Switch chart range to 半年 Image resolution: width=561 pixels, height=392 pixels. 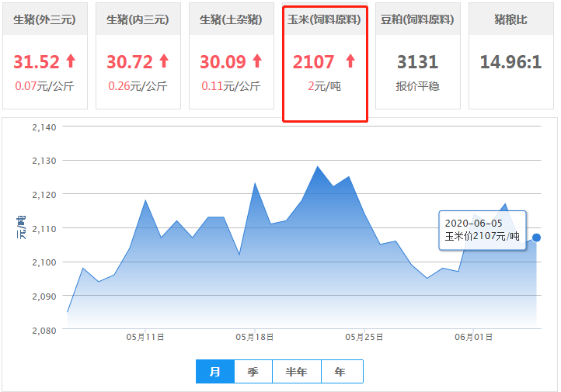click(x=297, y=372)
